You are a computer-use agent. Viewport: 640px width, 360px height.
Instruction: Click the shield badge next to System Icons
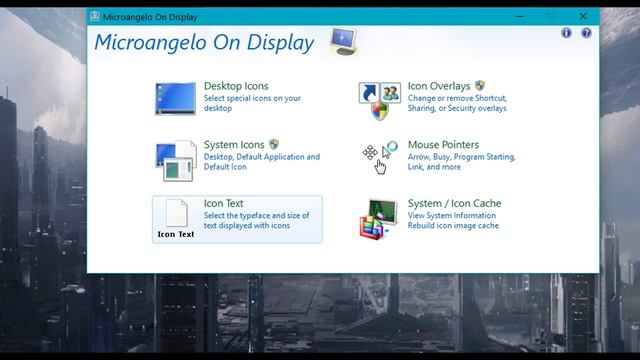click(274, 144)
